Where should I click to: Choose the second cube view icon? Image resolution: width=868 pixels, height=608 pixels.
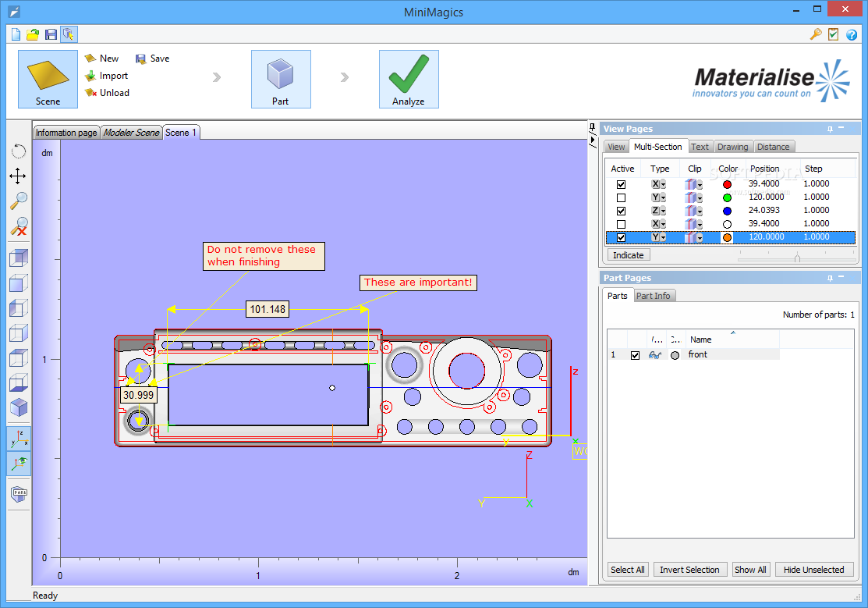pos(18,283)
